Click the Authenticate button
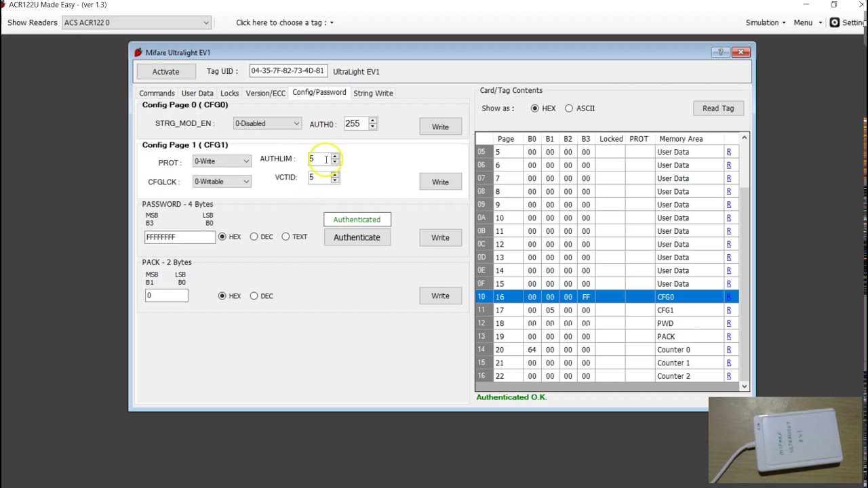The height and width of the screenshot is (488, 868). pos(357,237)
